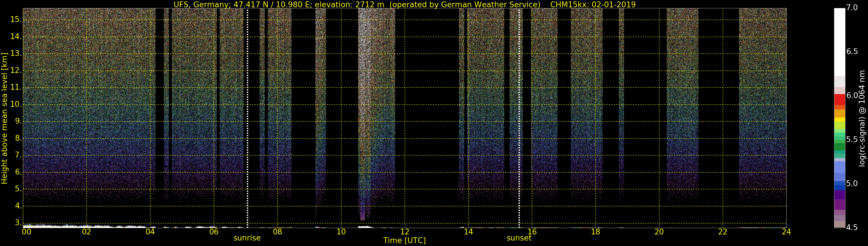
Task: Click the '5.0' colorbar scale value
Action: (x=852, y=184)
